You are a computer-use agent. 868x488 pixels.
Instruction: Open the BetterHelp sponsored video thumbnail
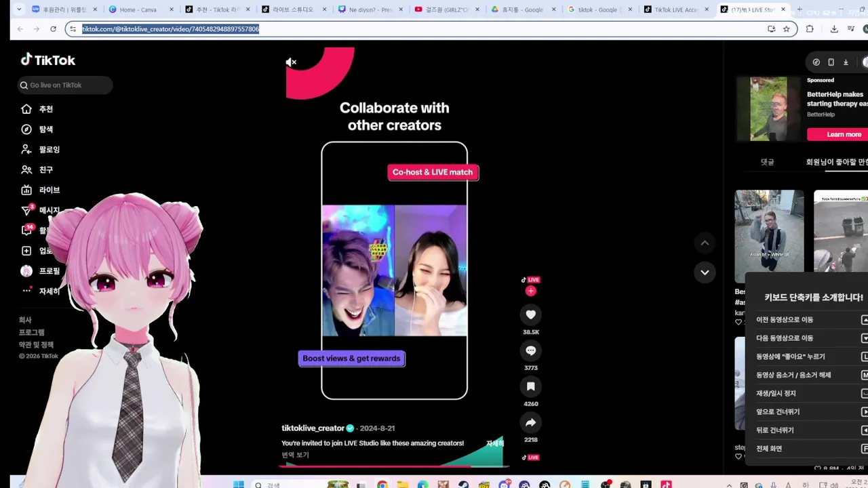pos(768,108)
